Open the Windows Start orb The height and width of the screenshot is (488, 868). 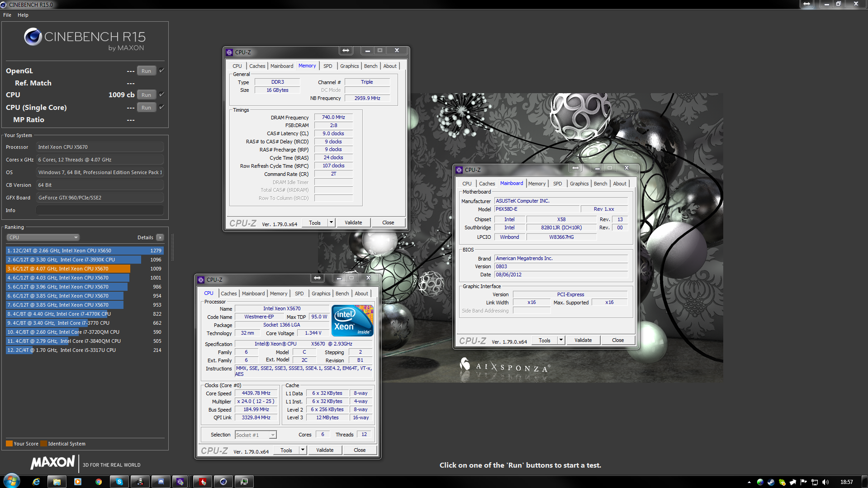pos(11,481)
